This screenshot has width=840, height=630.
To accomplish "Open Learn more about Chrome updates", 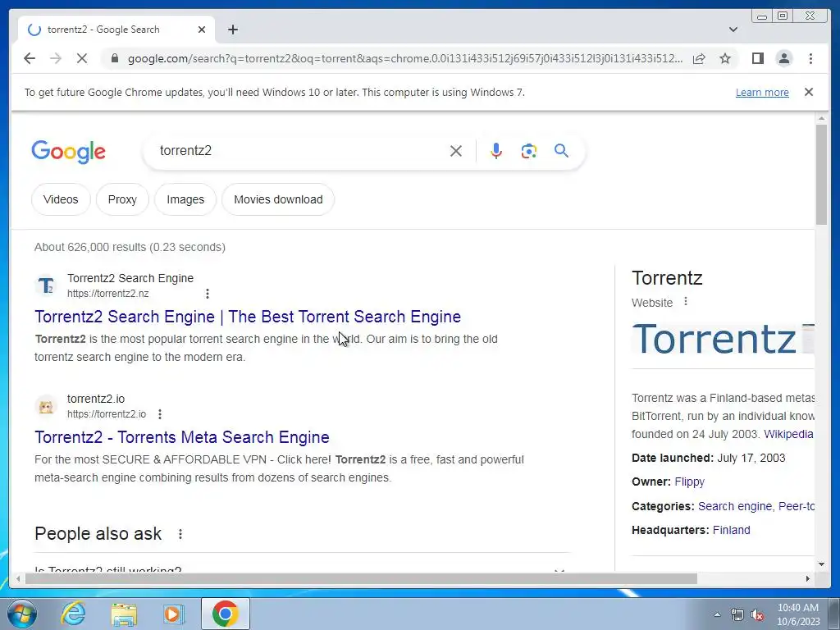I will tap(762, 92).
